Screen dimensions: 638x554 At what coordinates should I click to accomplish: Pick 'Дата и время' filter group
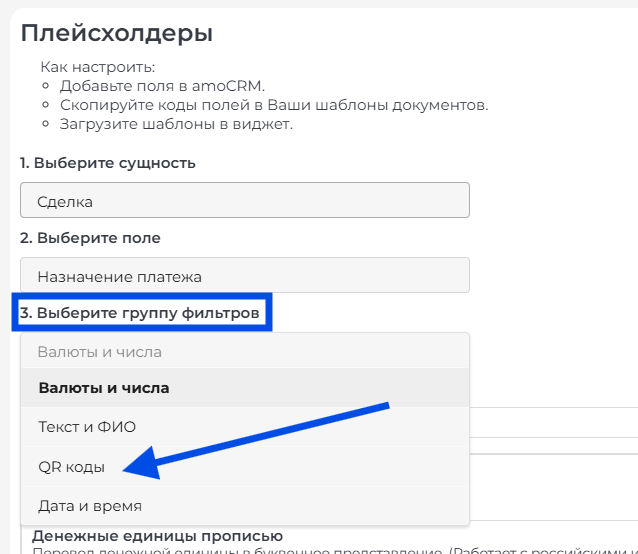245,506
